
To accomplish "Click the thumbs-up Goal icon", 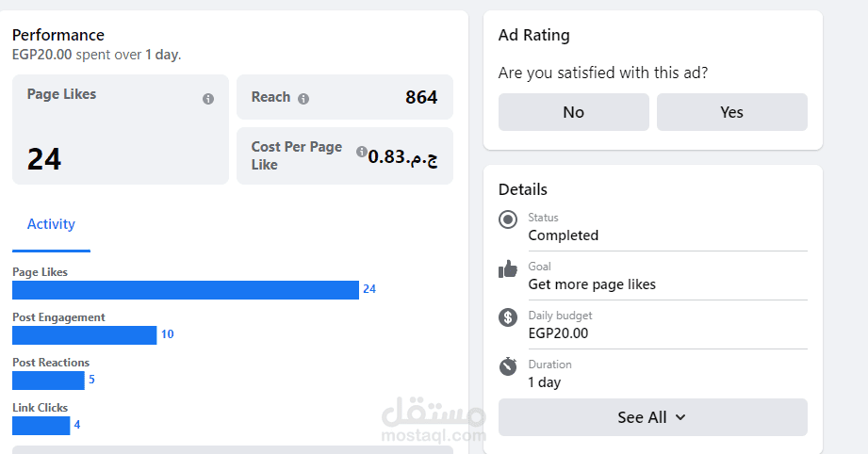I will tap(509, 269).
